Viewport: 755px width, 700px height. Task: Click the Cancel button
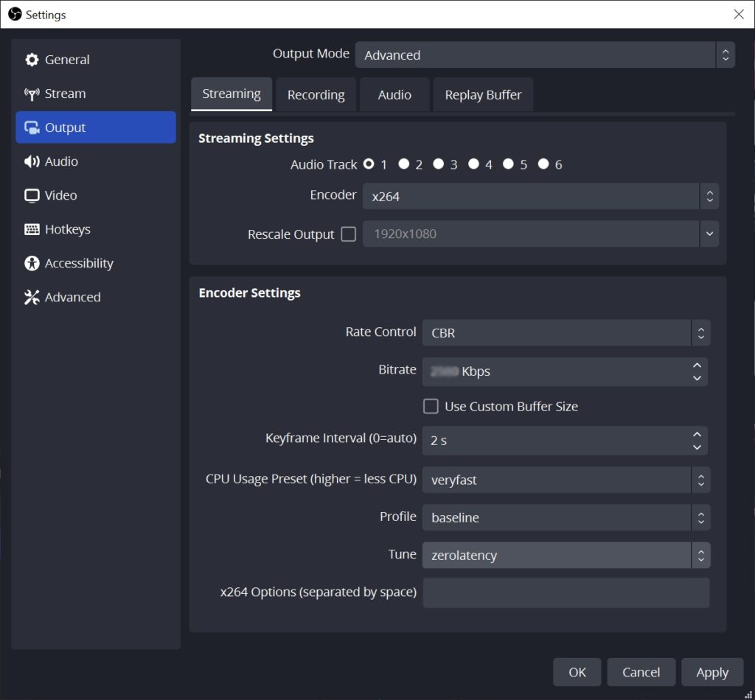641,672
